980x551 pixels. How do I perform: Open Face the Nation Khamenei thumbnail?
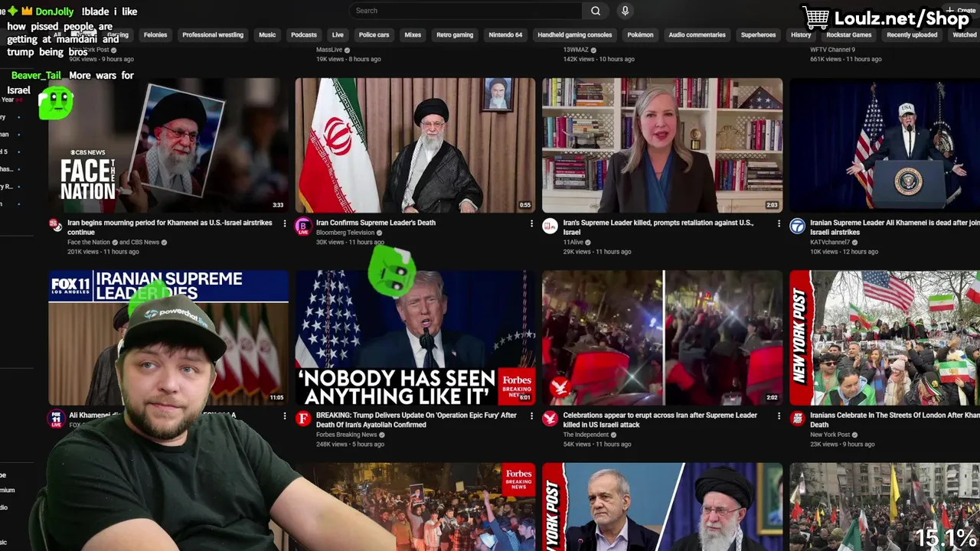pyautogui.click(x=168, y=145)
